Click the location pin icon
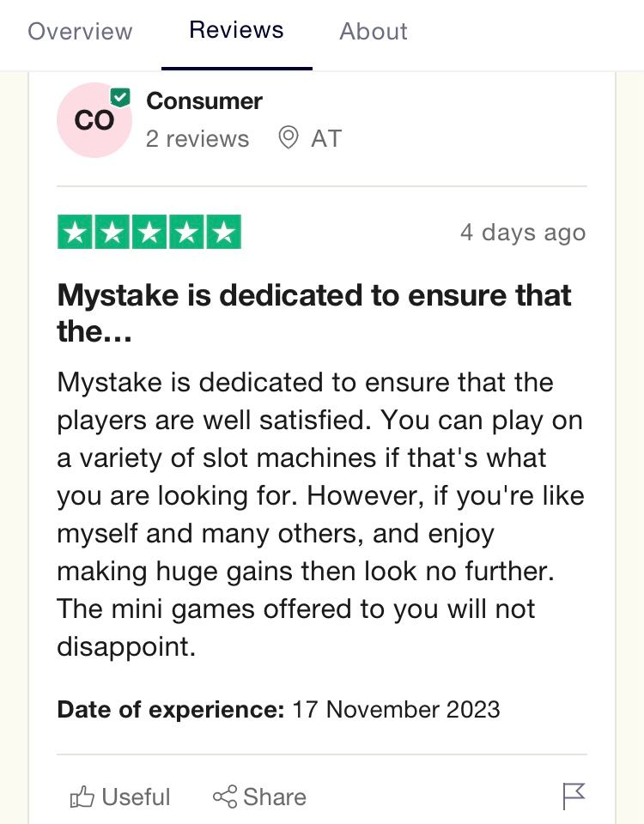This screenshot has height=824, width=644. tap(289, 138)
